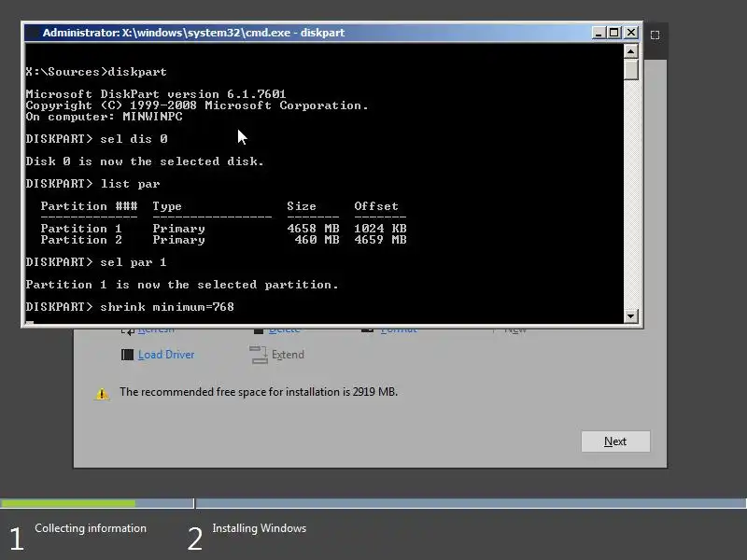Click the console scrollbar down arrow

point(631,315)
